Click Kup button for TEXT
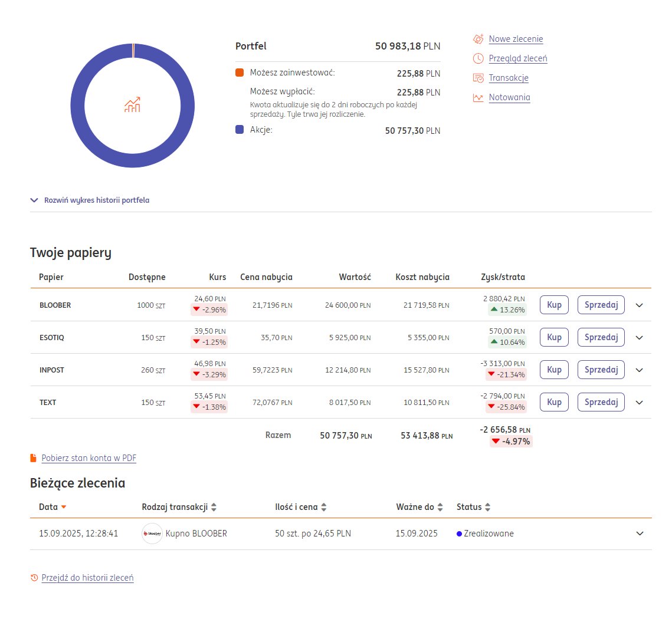Viewport: 672px width, 619px height. click(554, 402)
